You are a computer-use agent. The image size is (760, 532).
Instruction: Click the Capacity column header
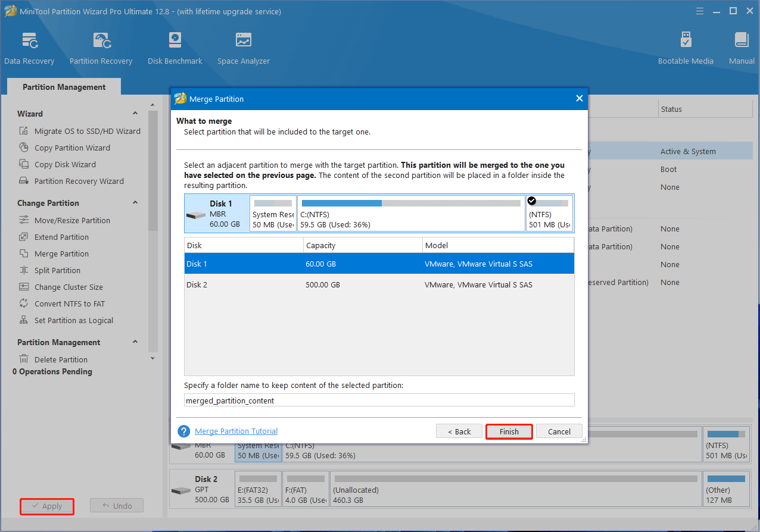[363, 245]
